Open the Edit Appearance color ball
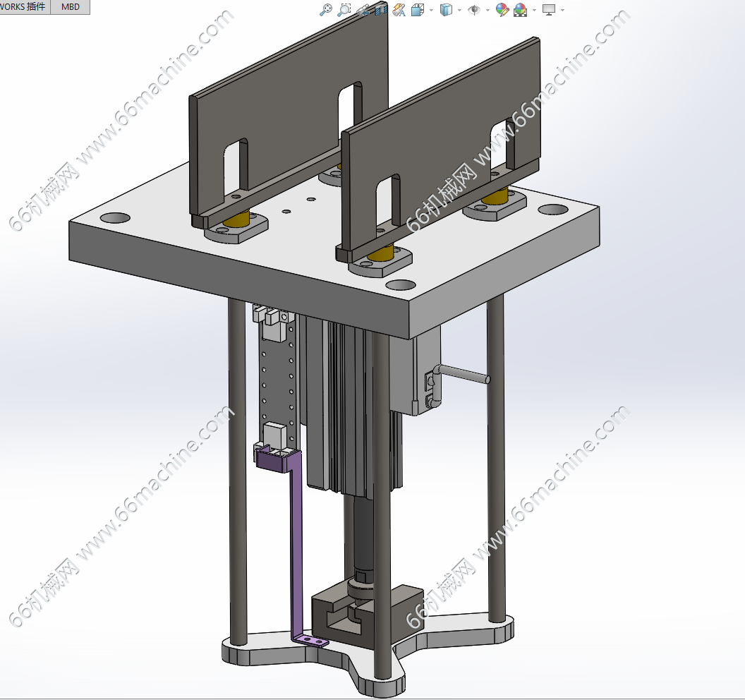This screenshot has height=700, width=745. point(502,9)
